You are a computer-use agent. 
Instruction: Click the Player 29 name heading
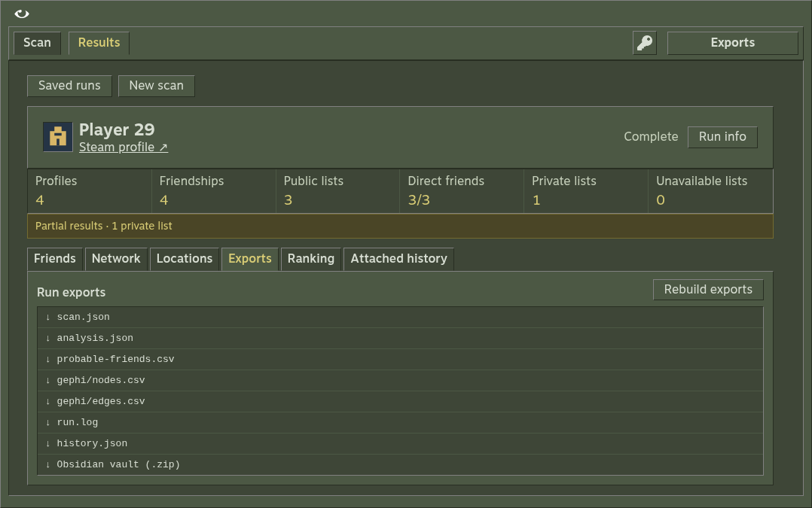[x=117, y=130]
